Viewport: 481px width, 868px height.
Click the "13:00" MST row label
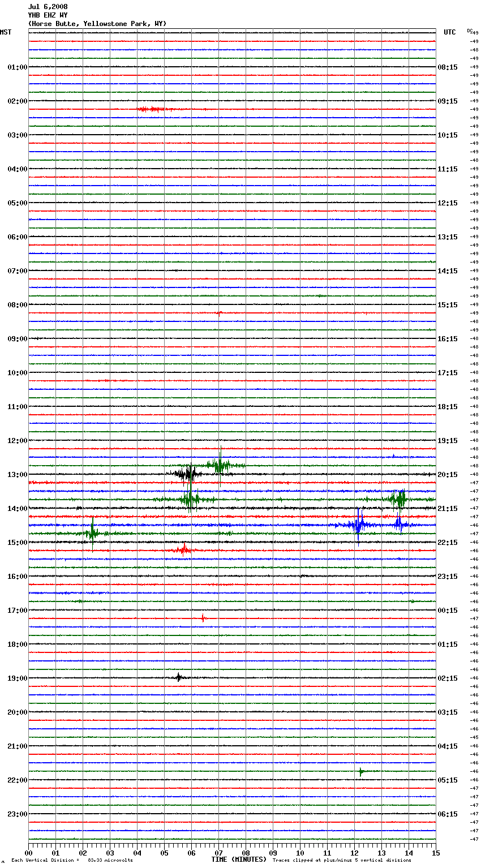(x=18, y=475)
